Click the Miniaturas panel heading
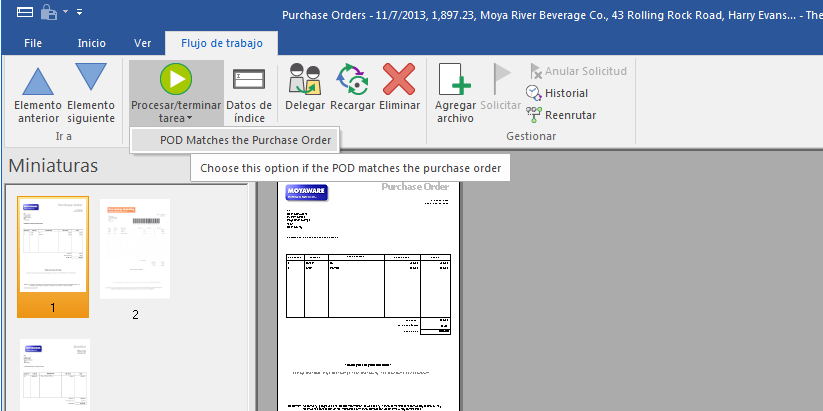The width and height of the screenshot is (823, 411). pos(53,166)
